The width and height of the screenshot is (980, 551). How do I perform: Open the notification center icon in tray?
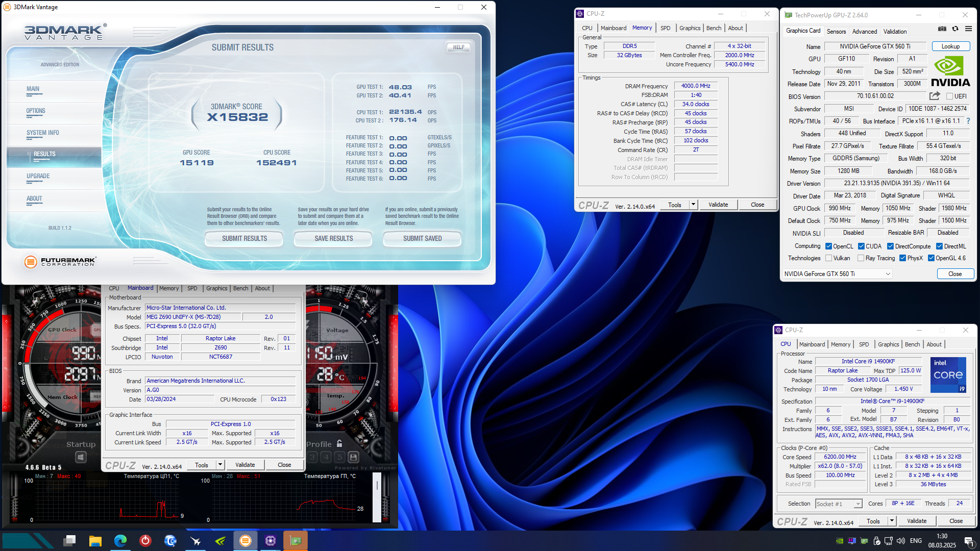(x=968, y=541)
